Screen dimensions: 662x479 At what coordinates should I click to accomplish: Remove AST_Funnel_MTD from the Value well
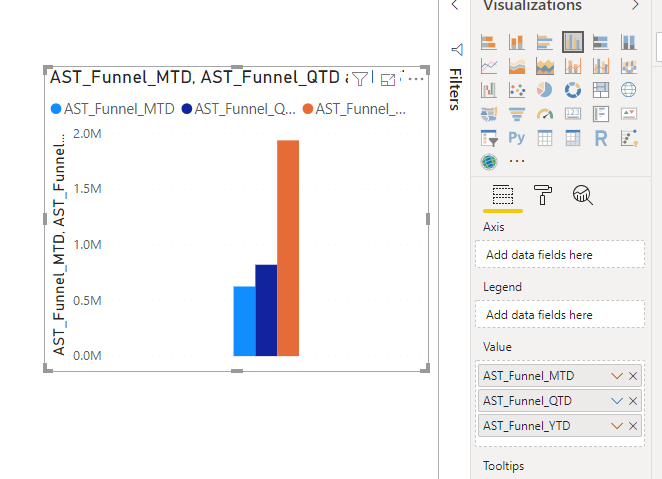pyautogui.click(x=633, y=376)
